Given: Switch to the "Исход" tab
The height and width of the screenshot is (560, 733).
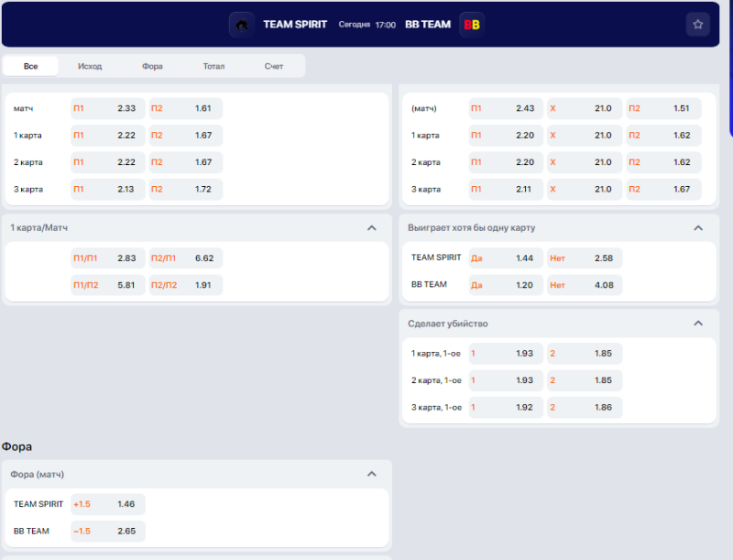Looking at the screenshot, I should coord(90,66).
